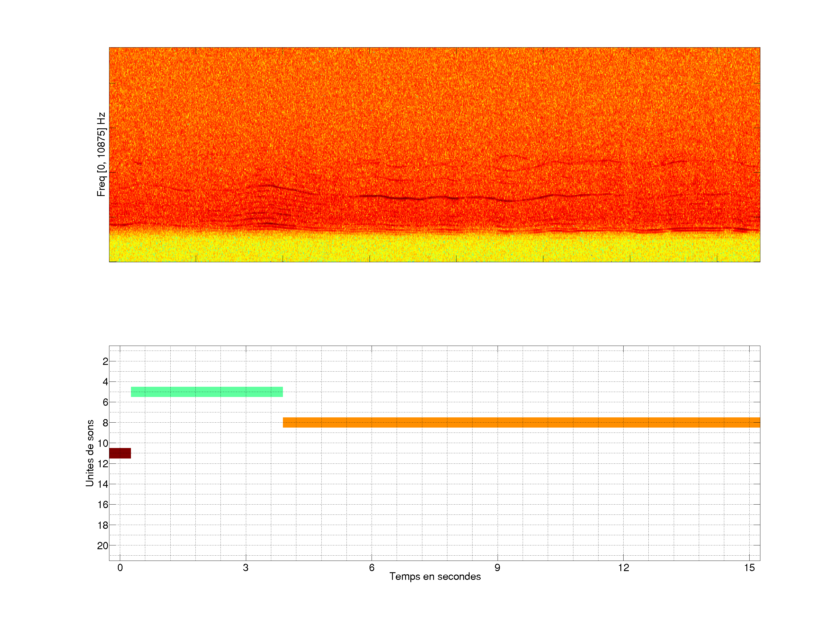Click the yellow low-frequency band in spectrogram
This screenshot has width=840, height=630.
click(434, 249)
